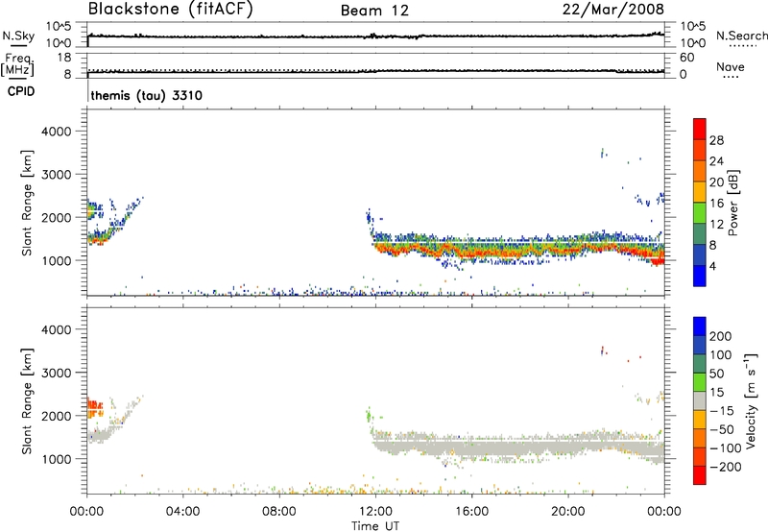Select the "Time UT" axis title
Image resolution: width=768 pixels, height=532 pixels.
tap(375, 525)
